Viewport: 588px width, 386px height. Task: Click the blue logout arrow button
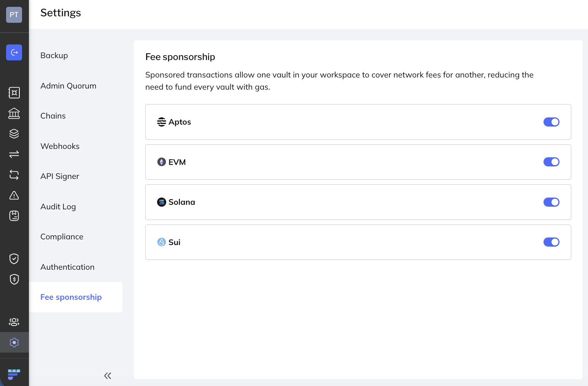pyautogui.click(x=14, y=52)
